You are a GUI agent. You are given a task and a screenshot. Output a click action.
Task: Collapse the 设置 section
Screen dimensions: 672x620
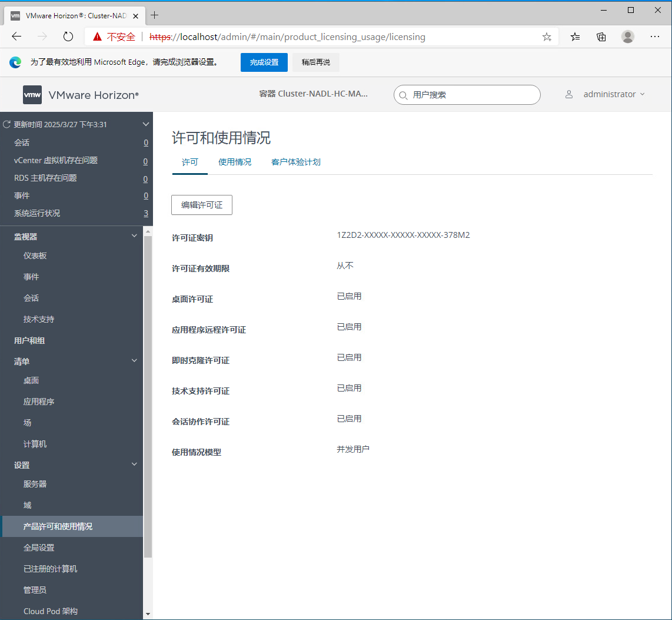[x=134, y=465]
